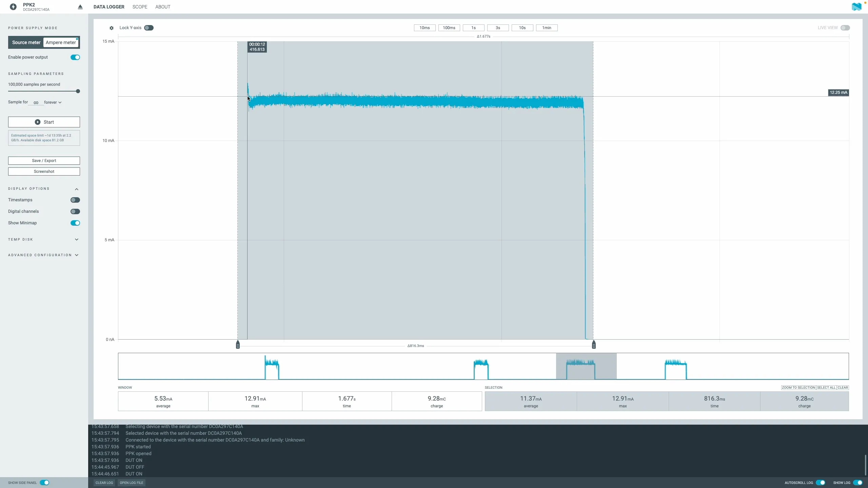Open the About tab

(163, 7)
